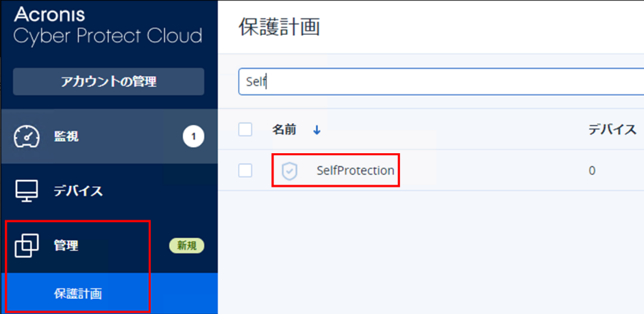This screenshot has width=644, height=314.
Task: Sort by the デバイス column header
Action: [x=612, y=129]
